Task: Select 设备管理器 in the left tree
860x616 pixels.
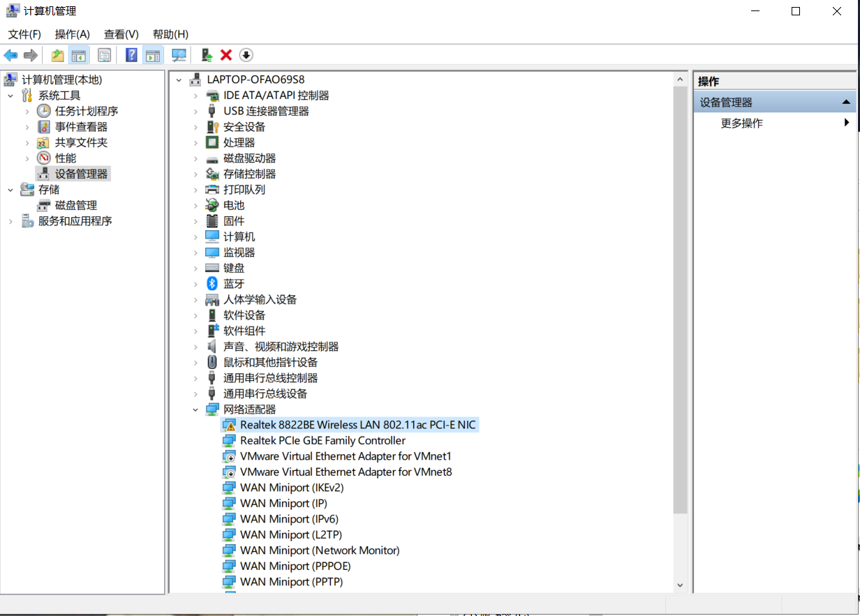Action: pyautogui.click(x=82, y=174)
